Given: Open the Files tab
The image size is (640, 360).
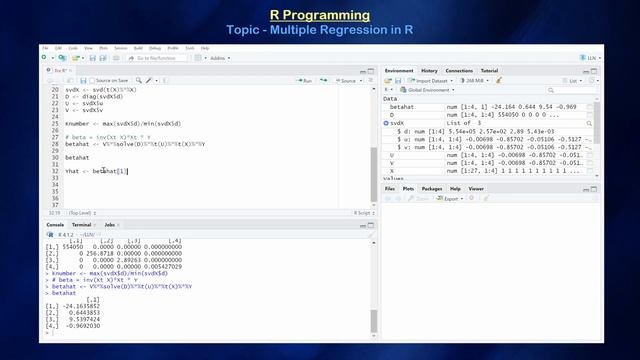Looking at the screenshot, I should pos(390,189).
